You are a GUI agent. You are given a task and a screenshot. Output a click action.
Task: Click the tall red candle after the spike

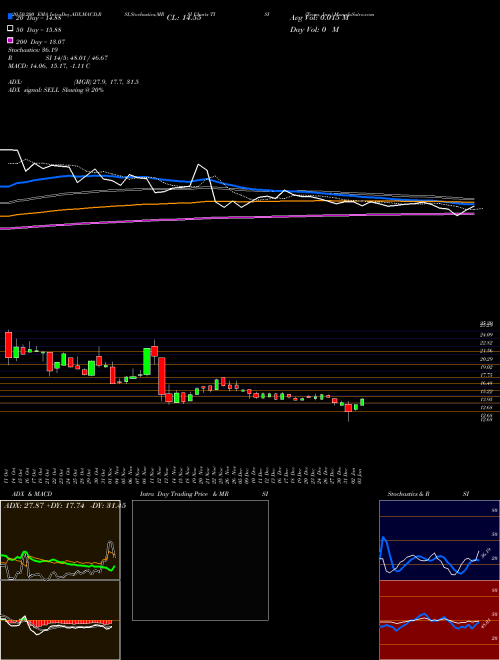(x=162, y=376)
